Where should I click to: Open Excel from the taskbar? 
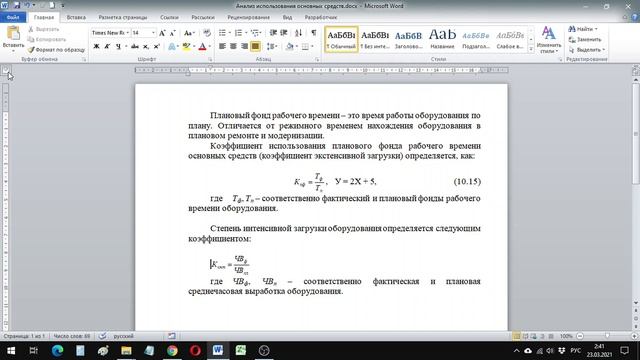click(241, 351)
